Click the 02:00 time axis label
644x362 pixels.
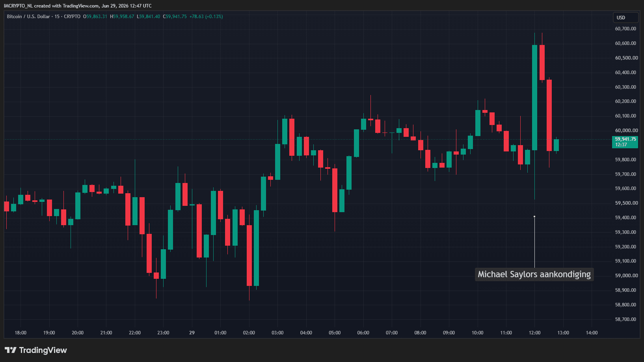(249, 333)
